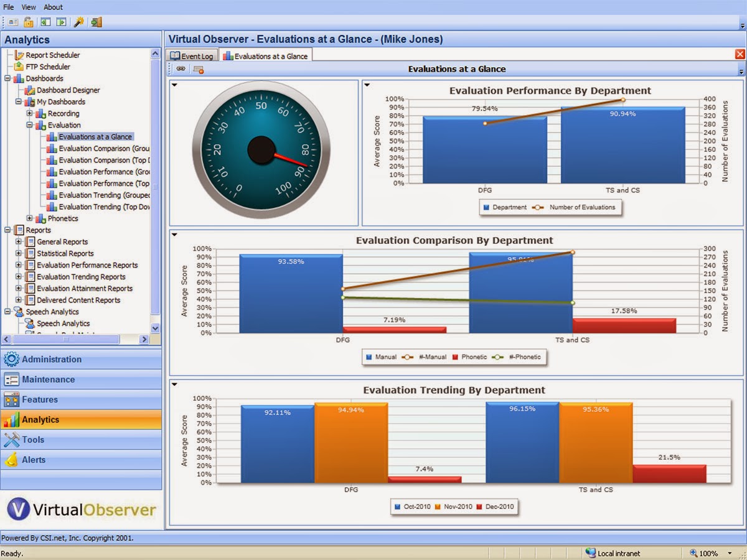The image size is (747, 560).
Task: Open the View menu
Action: point(29,7)
